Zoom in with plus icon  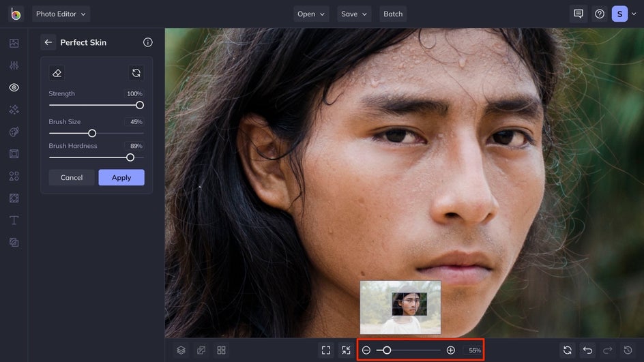coord(450,350)
